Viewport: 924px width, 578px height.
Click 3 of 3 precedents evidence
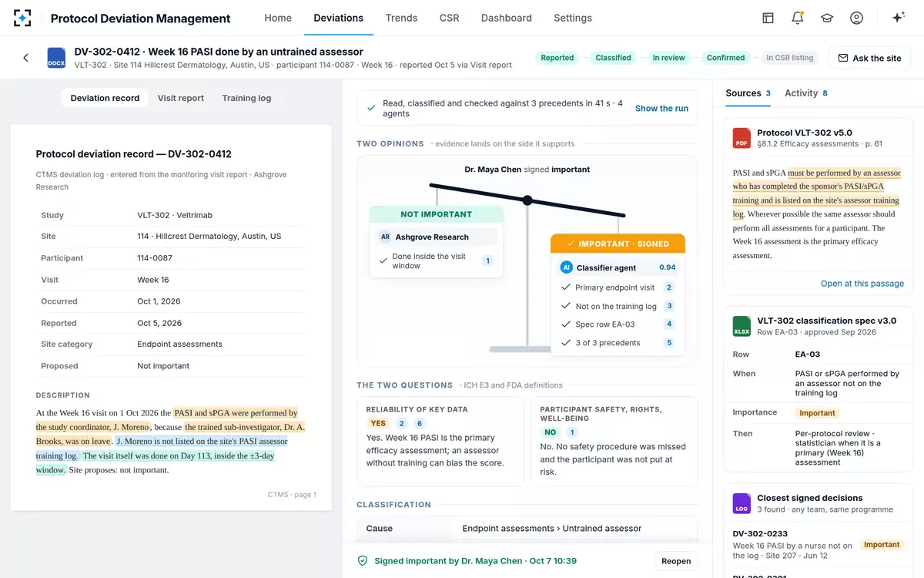coord(618,343)
